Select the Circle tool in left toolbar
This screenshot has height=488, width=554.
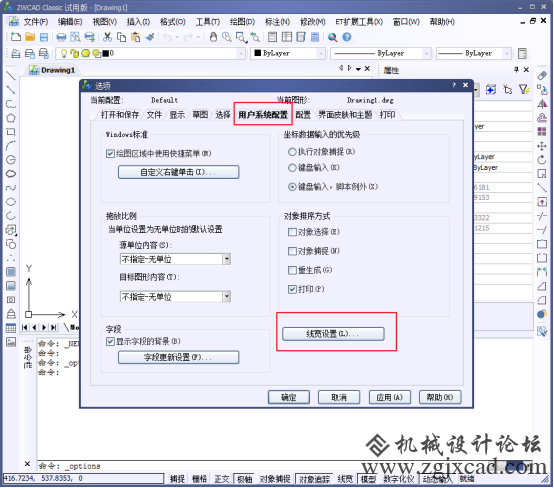point(11,160)
